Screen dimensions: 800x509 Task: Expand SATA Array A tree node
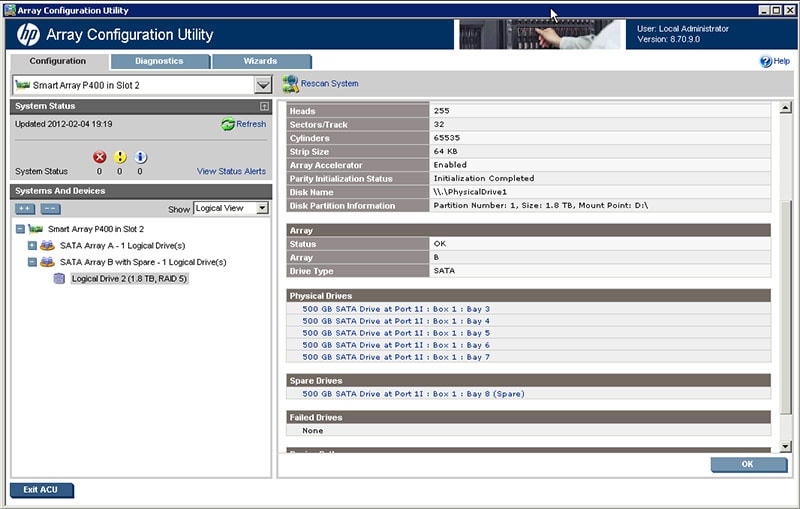click(32, 245)
